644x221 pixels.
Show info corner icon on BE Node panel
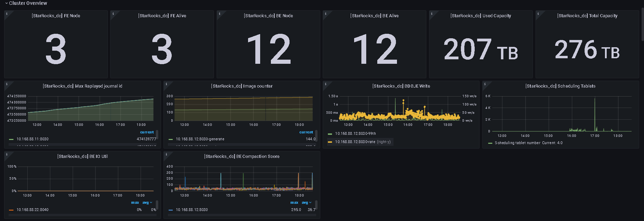(x=219, y=13)
